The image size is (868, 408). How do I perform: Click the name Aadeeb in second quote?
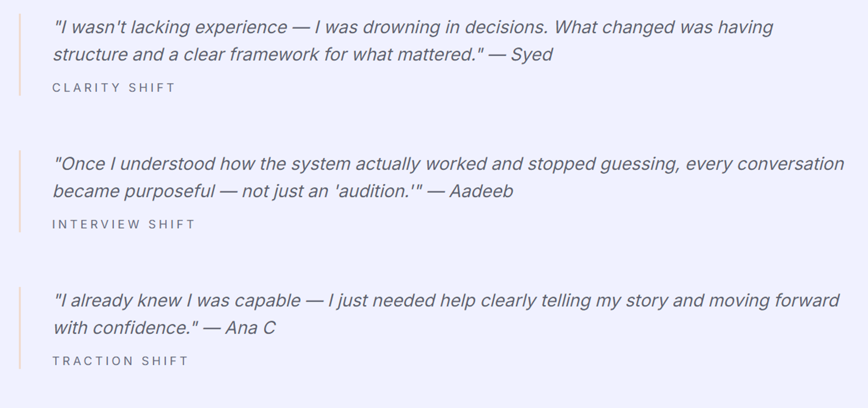pos(481,191)
